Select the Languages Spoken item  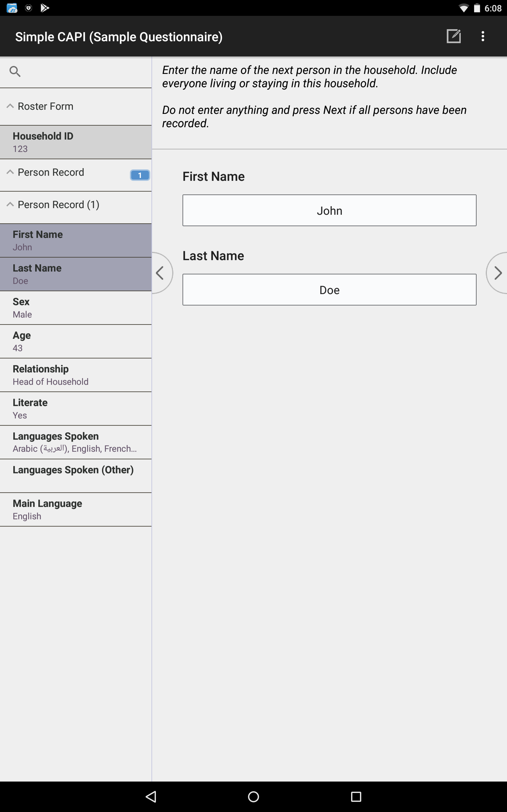click(76, 442)
